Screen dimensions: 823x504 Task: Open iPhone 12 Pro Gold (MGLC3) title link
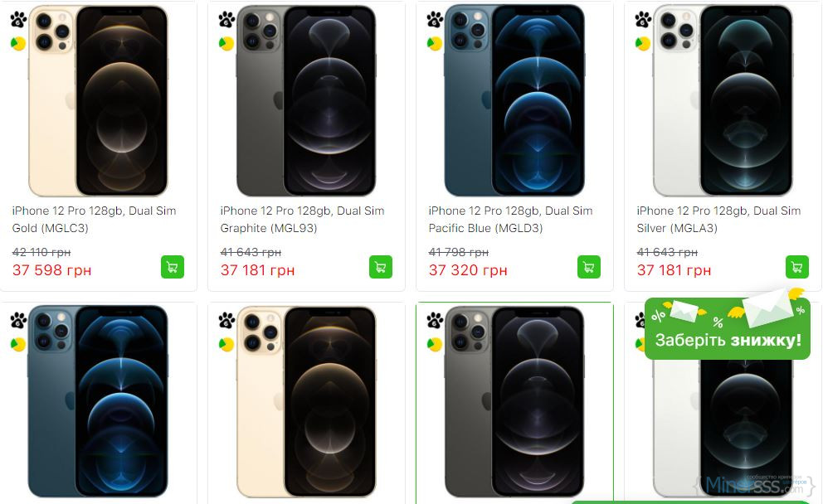[x=94, y=220]
